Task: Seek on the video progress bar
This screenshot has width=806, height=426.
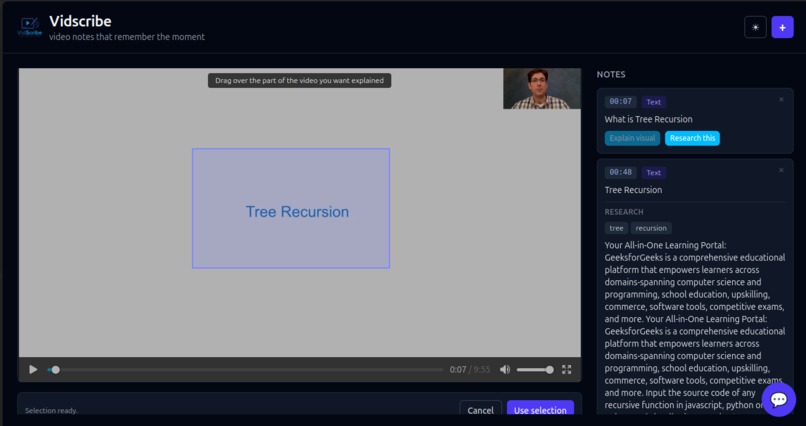Action: [x=245, y=369]
